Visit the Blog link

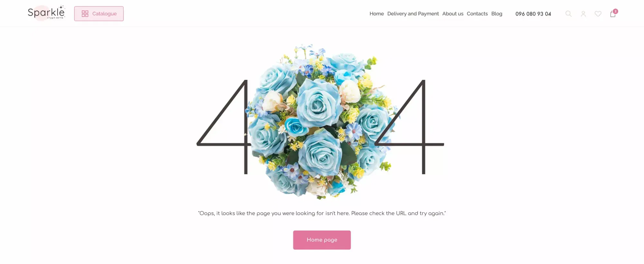[497, 14]
